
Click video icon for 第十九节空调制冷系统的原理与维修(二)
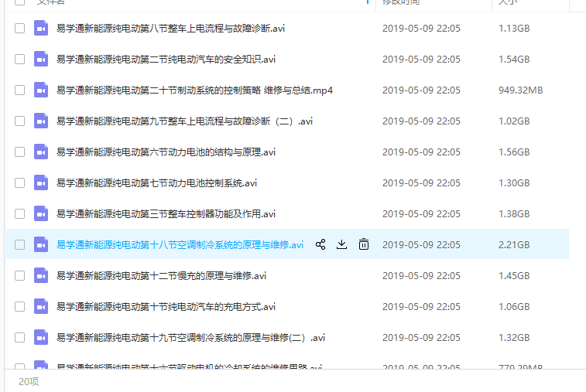(41, 338)
